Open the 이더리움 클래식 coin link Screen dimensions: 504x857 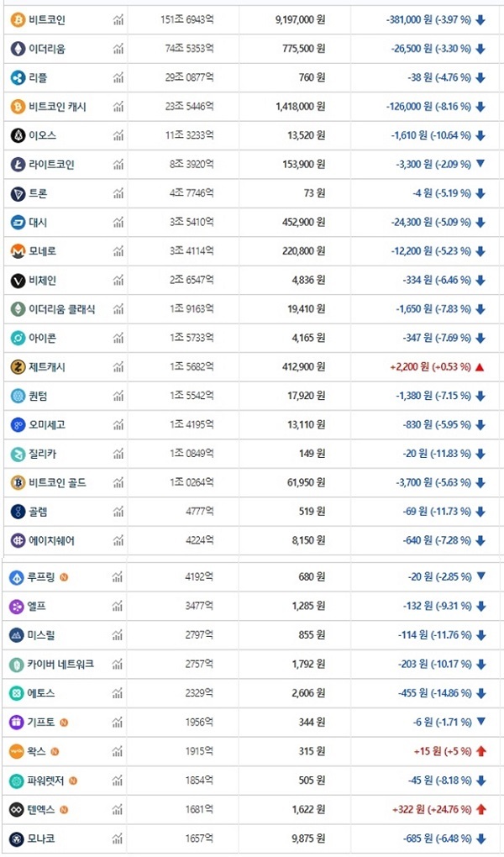coord(62,309)
